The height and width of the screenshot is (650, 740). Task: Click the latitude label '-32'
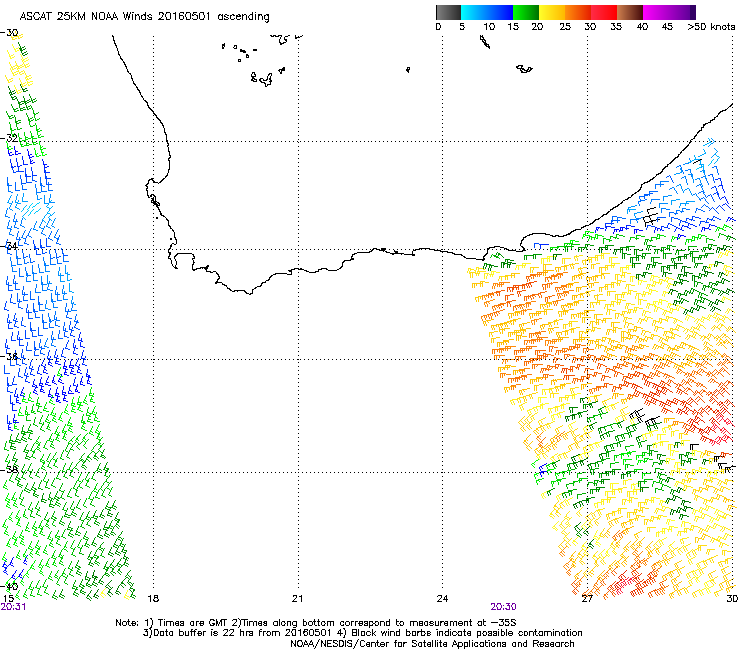click(9, 138)
